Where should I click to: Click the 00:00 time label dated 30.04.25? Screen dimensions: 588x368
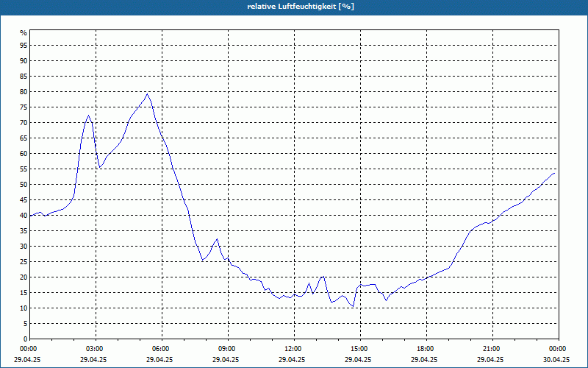point(559,349)
